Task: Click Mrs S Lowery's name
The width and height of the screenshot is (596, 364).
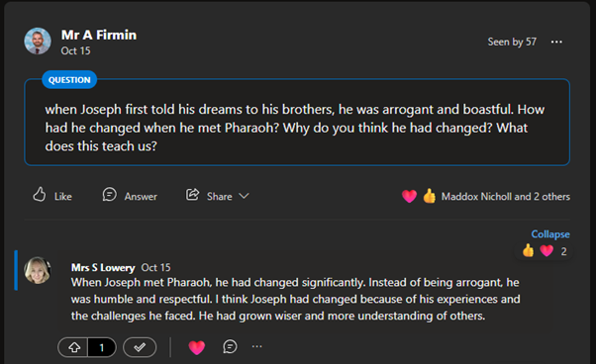Action: point(103,268)
